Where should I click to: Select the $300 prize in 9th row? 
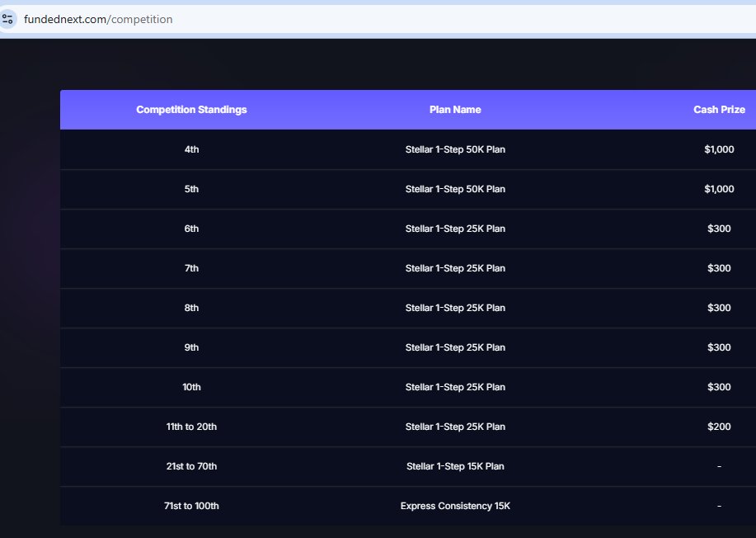[x=719, y=347]
